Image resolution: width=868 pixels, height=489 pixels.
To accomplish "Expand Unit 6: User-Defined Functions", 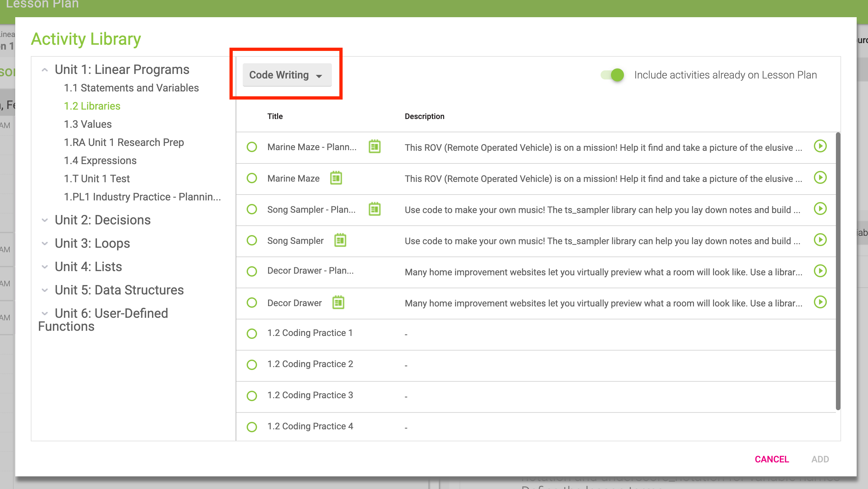I will [x=44, y=314].
